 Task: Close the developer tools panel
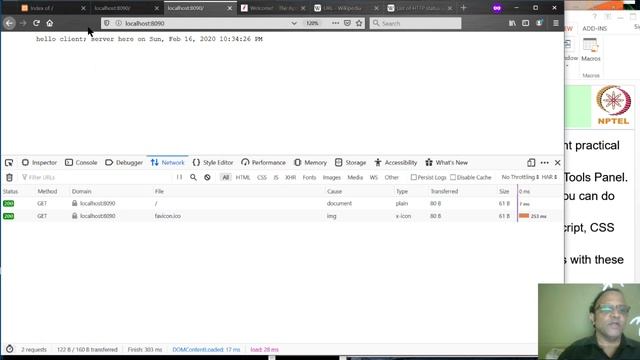tap(558, 162)
